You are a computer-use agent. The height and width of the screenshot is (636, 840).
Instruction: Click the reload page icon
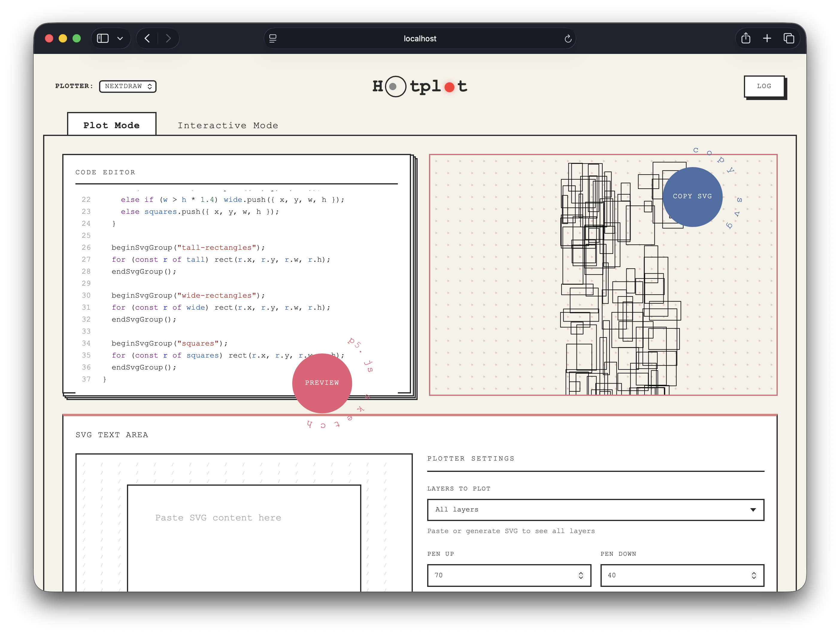coord(568,39)
